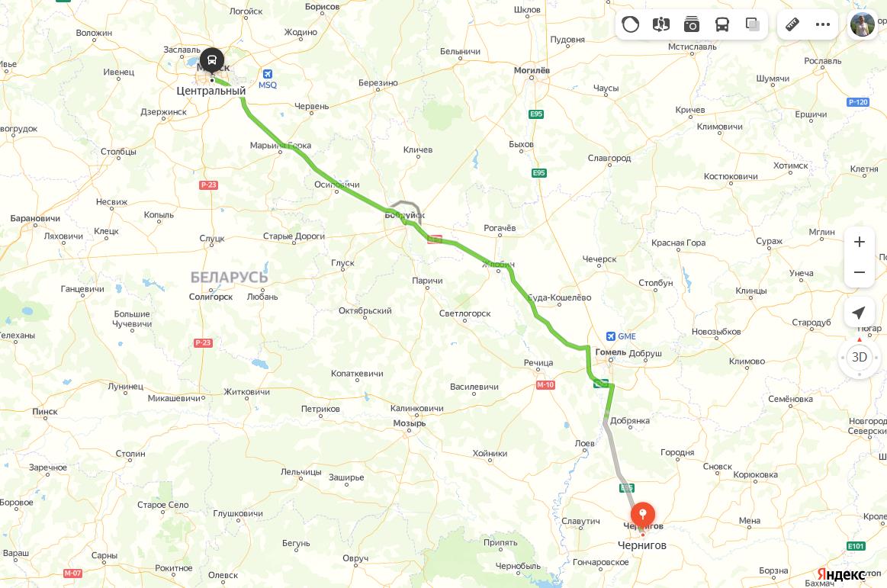The image size is (887, 588).
Task: Select the ruler distance tool
Action: tap(792, 24)
